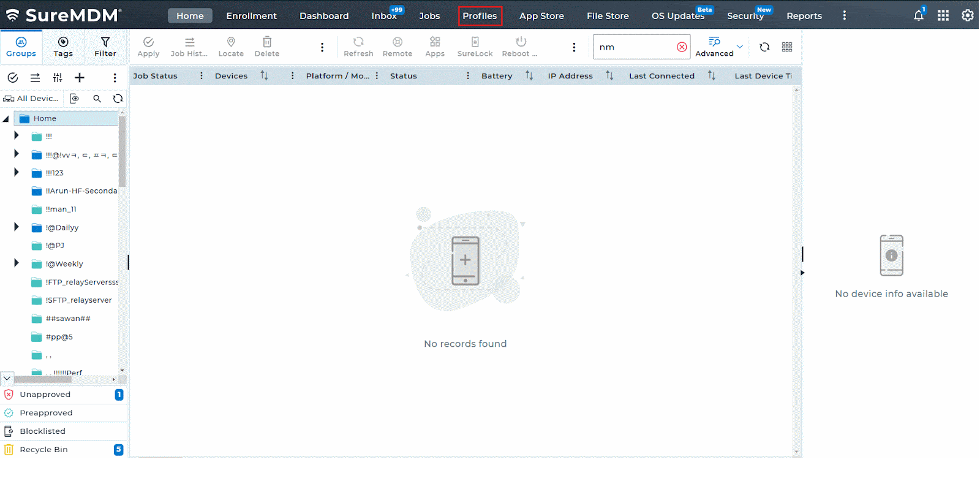Click the add new group plus icon

pyautogui.click(x=80, y=78)
